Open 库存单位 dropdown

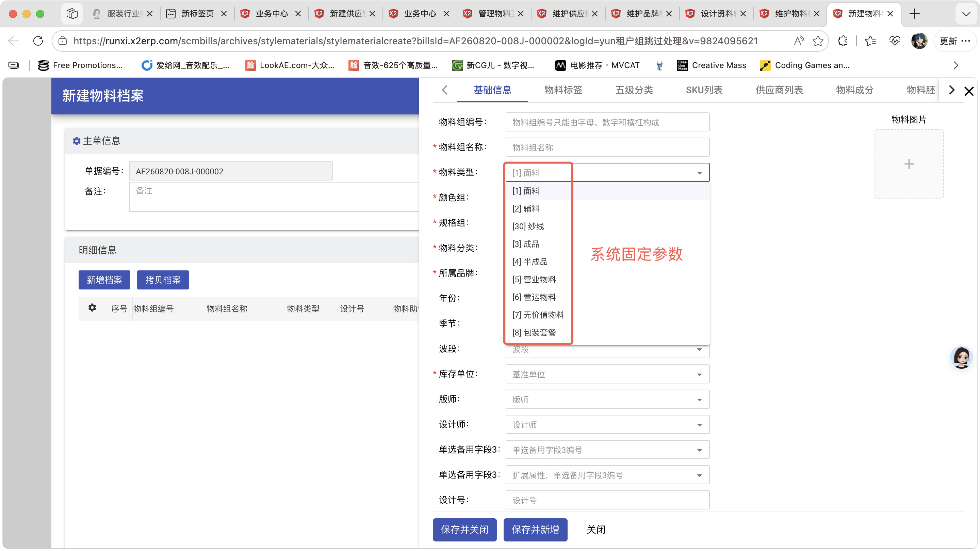point(607,374)
